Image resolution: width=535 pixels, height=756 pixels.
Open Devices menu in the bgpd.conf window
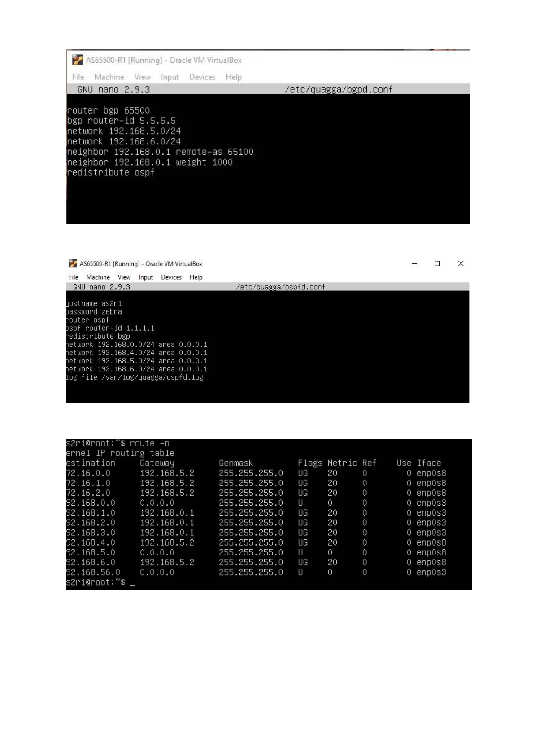coord(202,77)
